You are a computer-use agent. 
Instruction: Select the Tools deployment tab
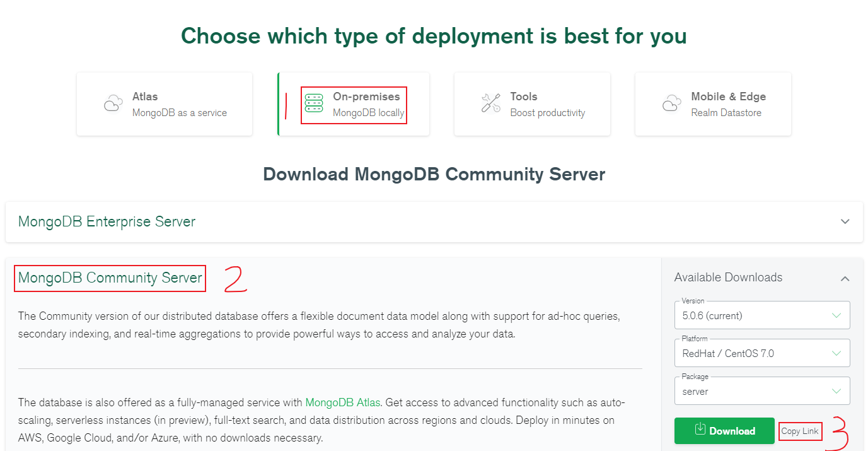coord(532,104)
